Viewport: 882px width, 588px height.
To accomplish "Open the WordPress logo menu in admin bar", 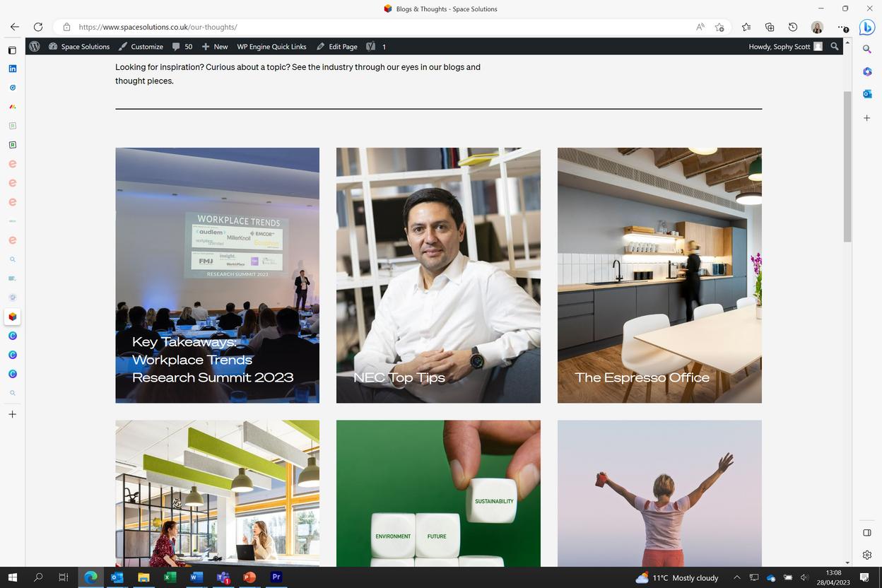I will 34,46.
